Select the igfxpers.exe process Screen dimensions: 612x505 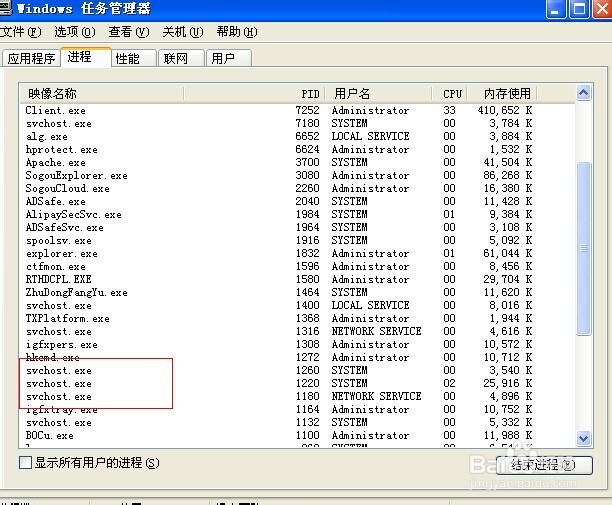(x=297, y=344)
